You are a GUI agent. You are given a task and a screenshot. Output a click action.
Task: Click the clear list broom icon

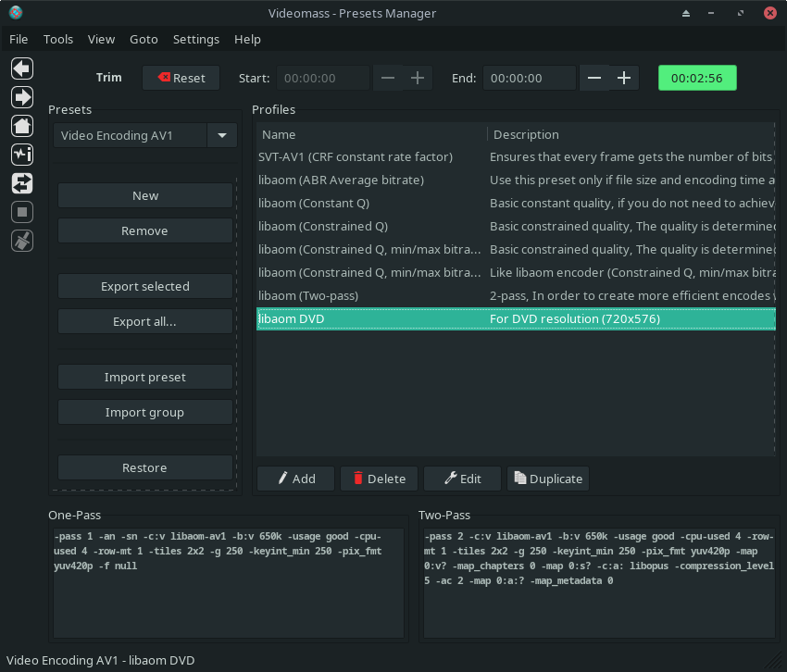click(22, 241)
